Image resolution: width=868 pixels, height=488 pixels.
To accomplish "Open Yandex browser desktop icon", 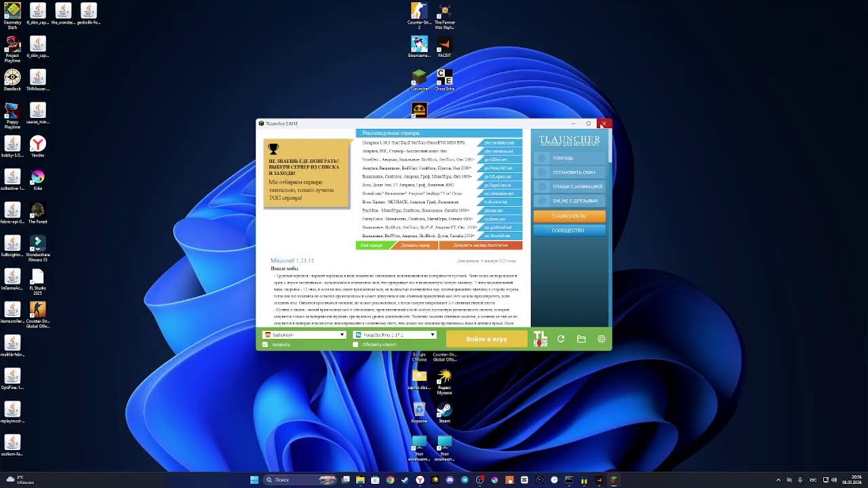I will [38, 146].
